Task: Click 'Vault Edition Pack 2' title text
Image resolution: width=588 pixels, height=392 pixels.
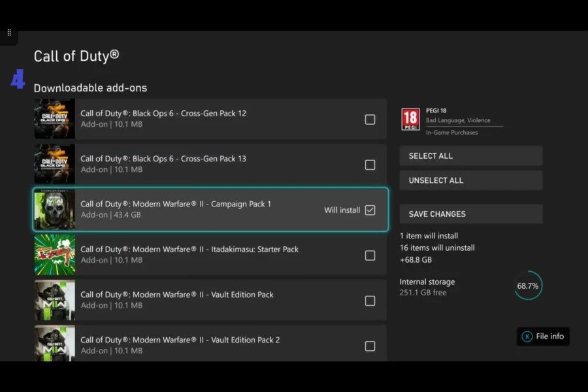Action: point(245,340)
